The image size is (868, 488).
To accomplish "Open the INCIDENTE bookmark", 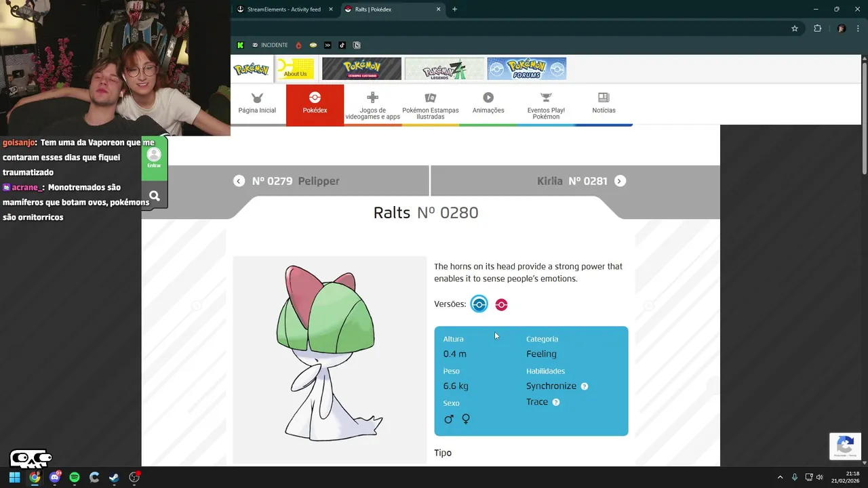I will coord(270,45).
